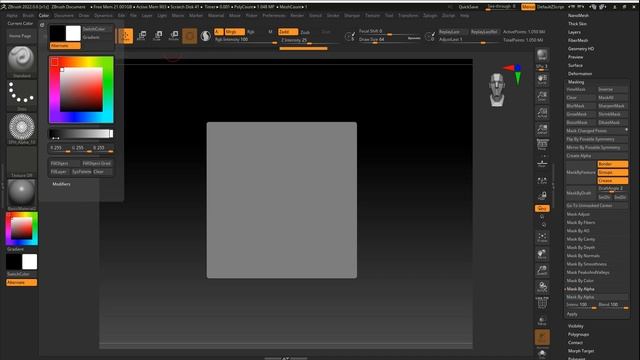Expand the Surface subpalette
This screenshot has width=640, height=360.
(x=575, y=65)
